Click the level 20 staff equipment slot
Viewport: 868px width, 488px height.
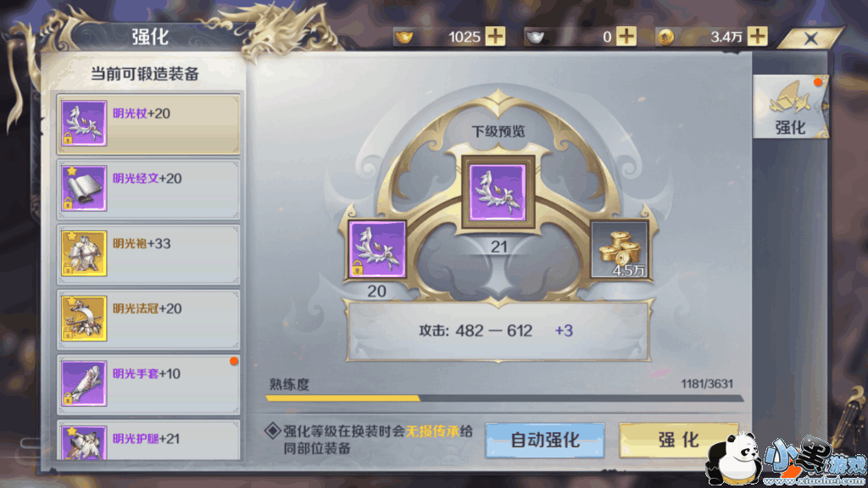pos(377,249)
